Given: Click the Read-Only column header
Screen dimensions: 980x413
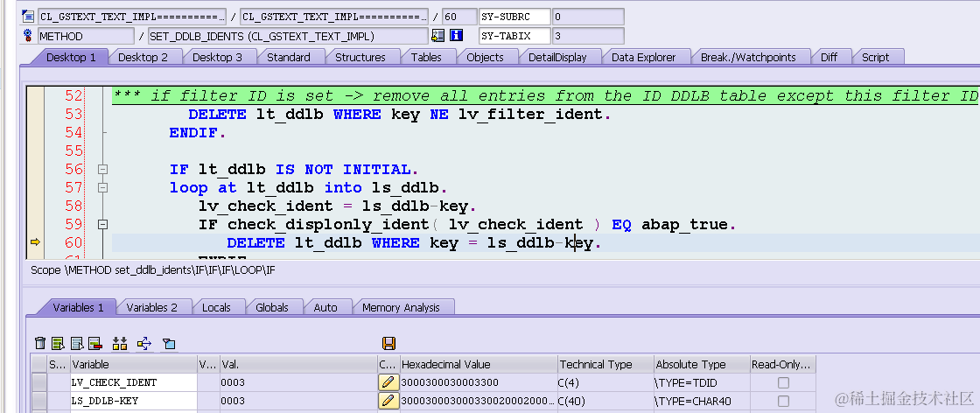Looking at the screenshot, I should [783, 364].
